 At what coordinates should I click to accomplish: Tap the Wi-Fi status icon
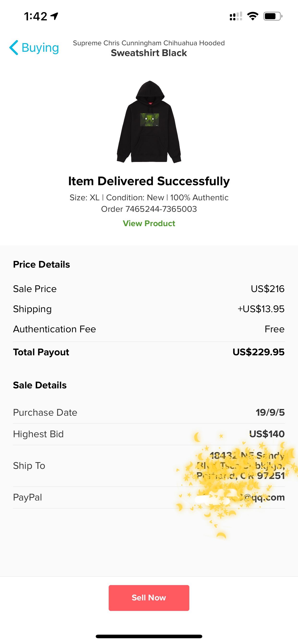coord(252,16)
